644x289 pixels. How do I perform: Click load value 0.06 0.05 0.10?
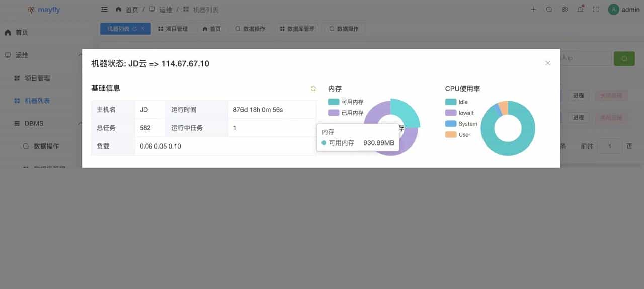[x=160, y=146]
